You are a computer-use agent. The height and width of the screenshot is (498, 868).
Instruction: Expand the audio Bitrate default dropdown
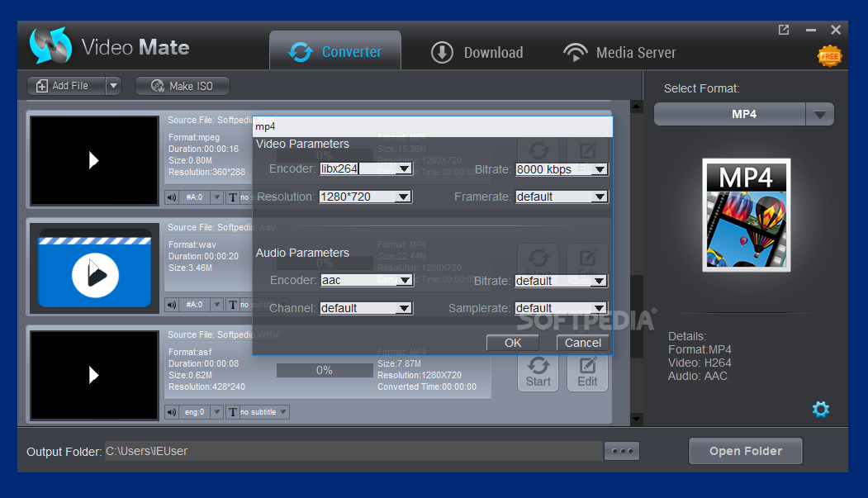click(x=600, y=281)
